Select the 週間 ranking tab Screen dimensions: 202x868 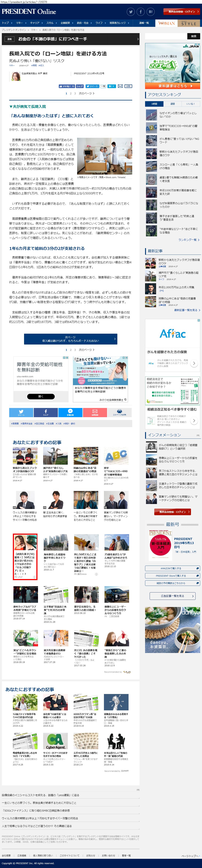pyautogui.click(x=172, y=104)
